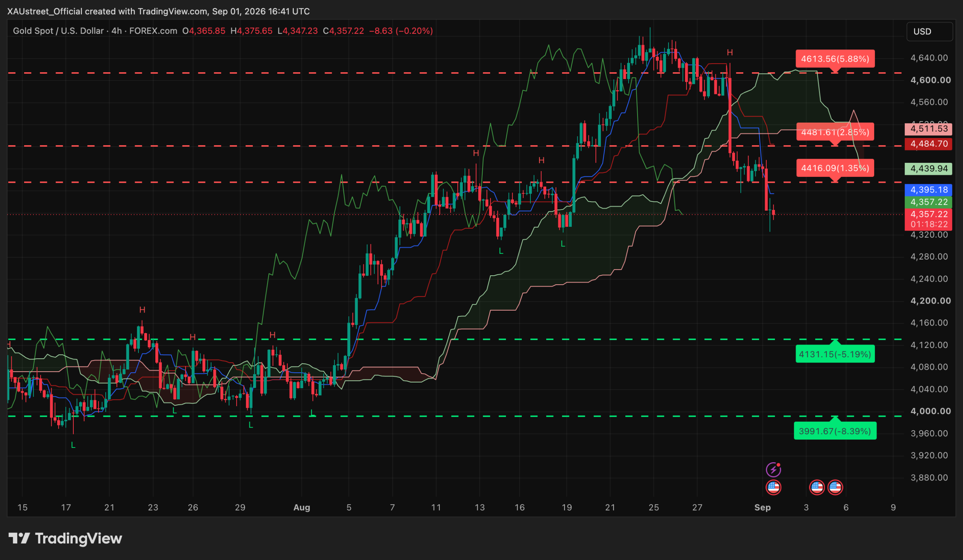Click the 4,511.53 price axis tag
This screenshot has width=963, height=560.
click(x=929, y=129)
